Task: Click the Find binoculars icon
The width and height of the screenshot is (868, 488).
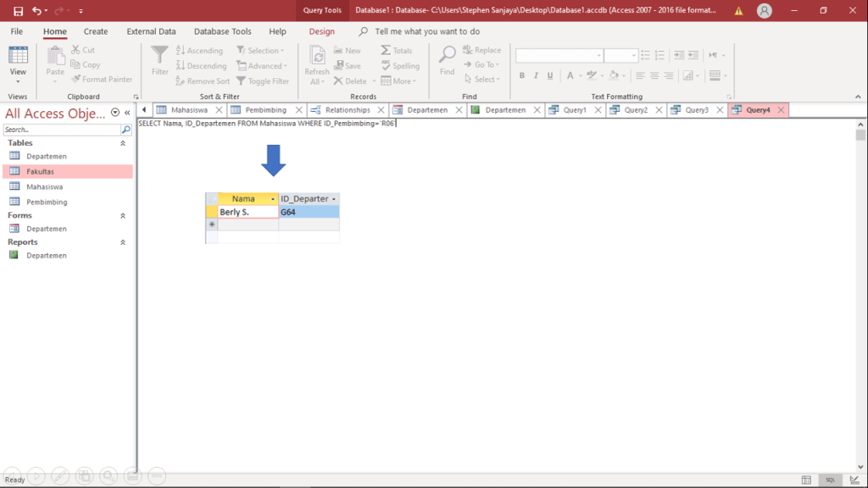Action: click(x=447, y=56)
